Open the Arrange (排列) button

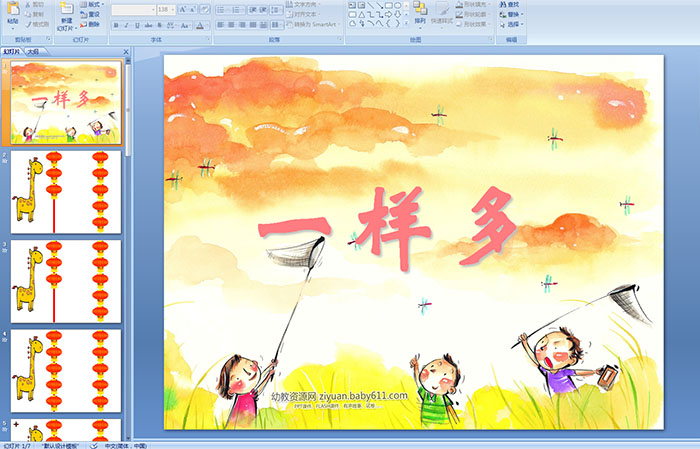click(x=420, y=13)
